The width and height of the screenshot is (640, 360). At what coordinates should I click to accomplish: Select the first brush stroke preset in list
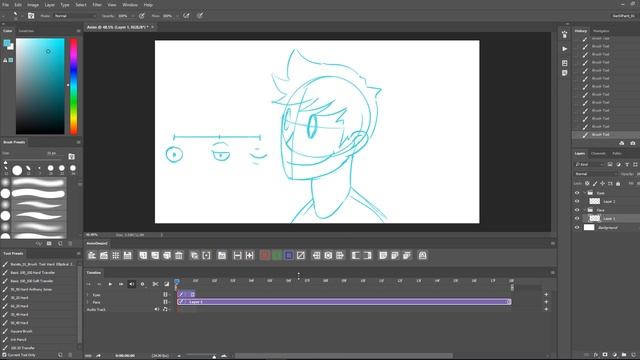coord(39,182)
